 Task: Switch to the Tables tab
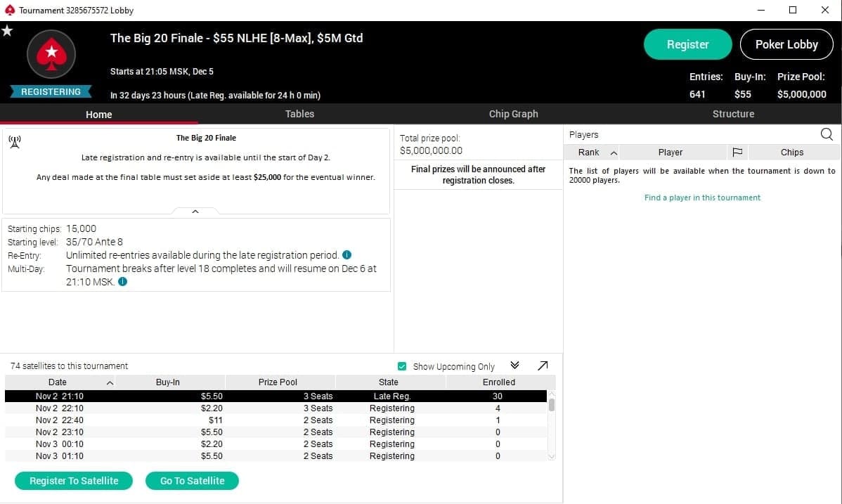pos(299,114)
